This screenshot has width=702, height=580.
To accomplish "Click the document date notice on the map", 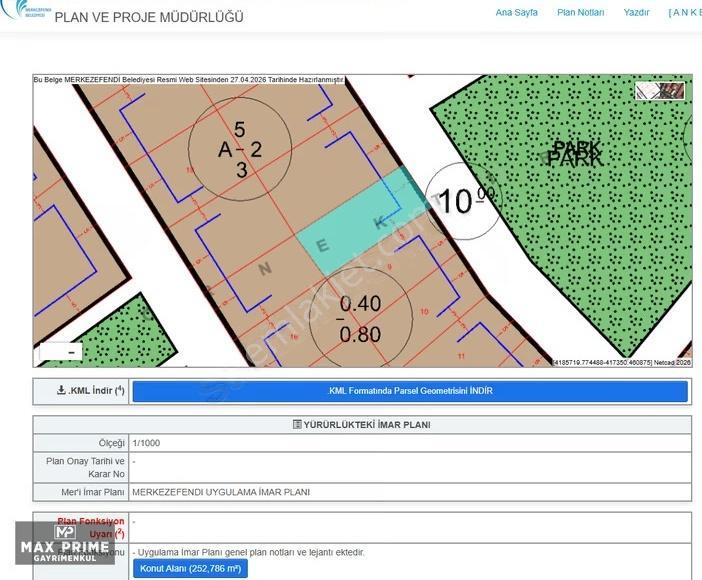I will (188, 80).
